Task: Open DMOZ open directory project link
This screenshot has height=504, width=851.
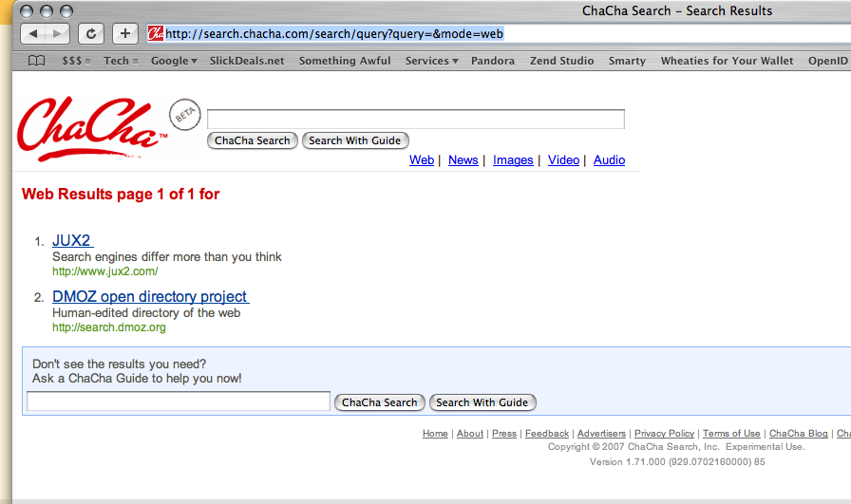Action: (150, 297)
